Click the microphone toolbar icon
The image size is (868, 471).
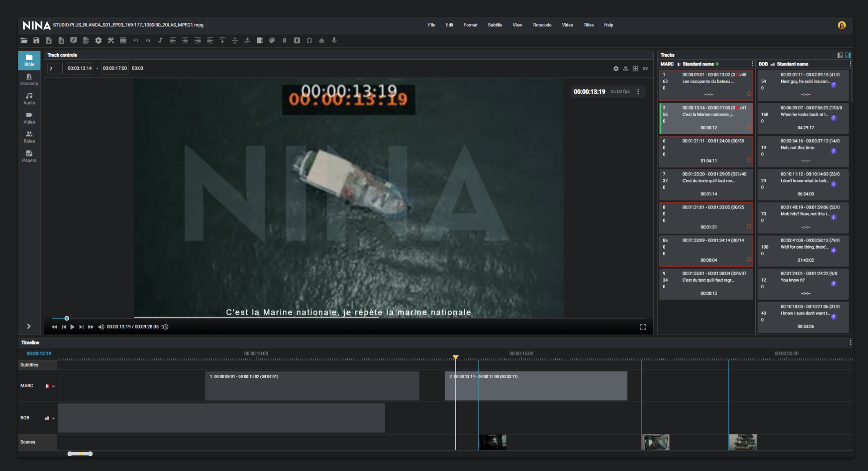pyautogui.click(x=334, y=41)
